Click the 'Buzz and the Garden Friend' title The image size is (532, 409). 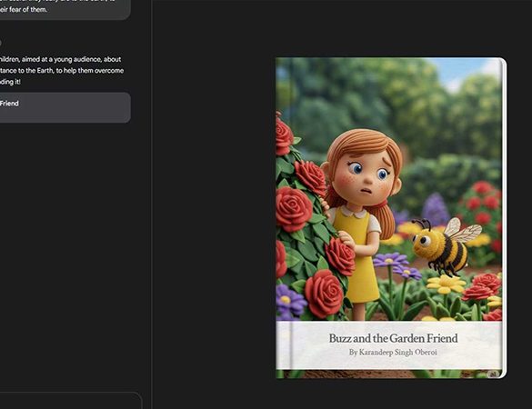point(393,338)
